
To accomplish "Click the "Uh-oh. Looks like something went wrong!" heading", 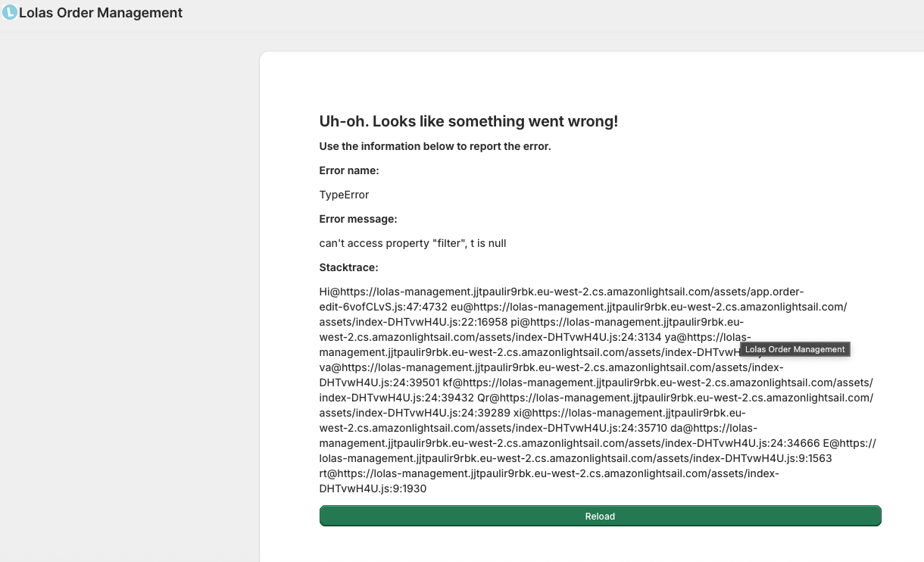I will point(468,121).
